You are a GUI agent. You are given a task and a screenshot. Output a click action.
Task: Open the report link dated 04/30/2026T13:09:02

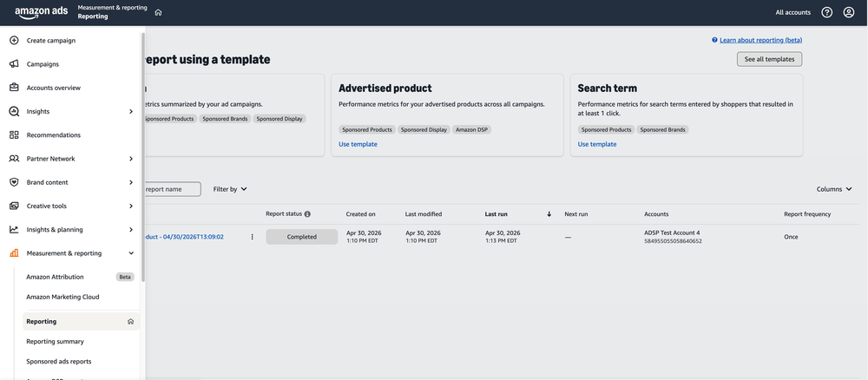[183, 237]
